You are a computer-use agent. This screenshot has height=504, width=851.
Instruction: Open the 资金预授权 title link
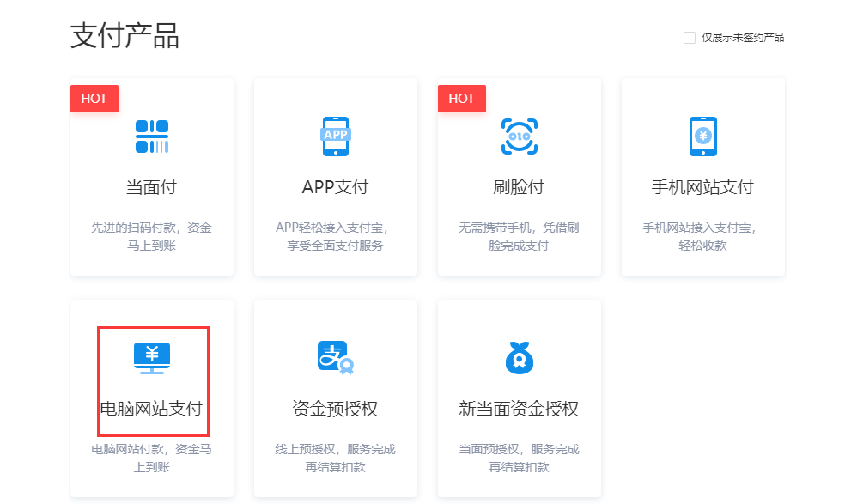click(x=335, y=409)
